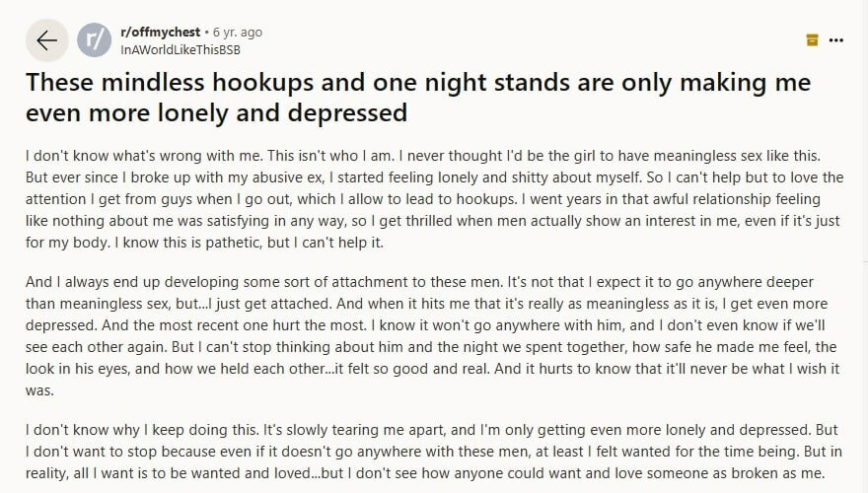This screenshot has width=868, height=493.
Task: Click paragraph starting 'And I always end up'
Action: 432,336
